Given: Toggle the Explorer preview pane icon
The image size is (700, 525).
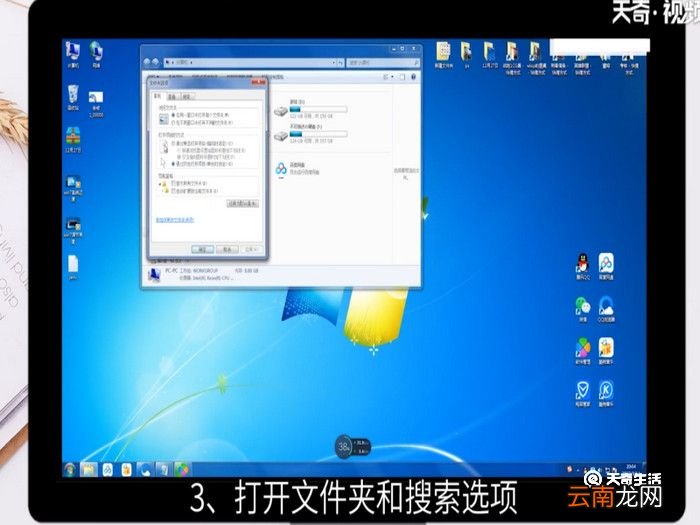Looking at the screenshot, I should tap(402, 77).
